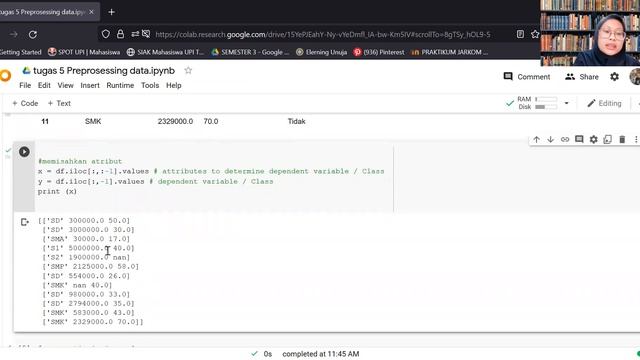The width and height of the screenshot is (640, 360).
Task: Click the Share button
Action: pyautogui.click(x=582, y=77)
